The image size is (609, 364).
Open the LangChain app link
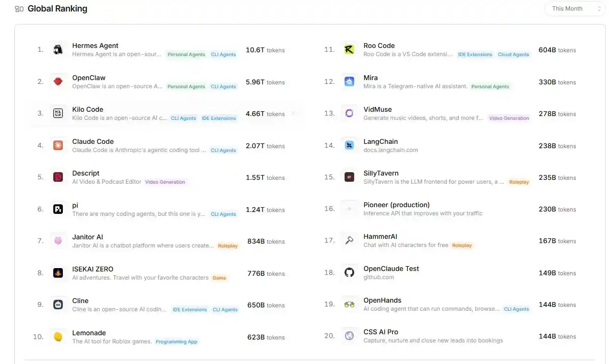[381, 141]
